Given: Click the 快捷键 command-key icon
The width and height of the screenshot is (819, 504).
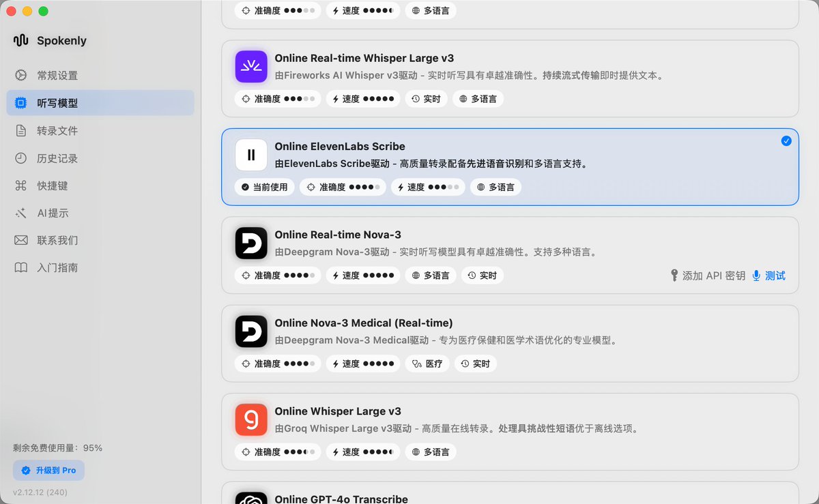Looking at the screenshot, I should click(21, 186).
